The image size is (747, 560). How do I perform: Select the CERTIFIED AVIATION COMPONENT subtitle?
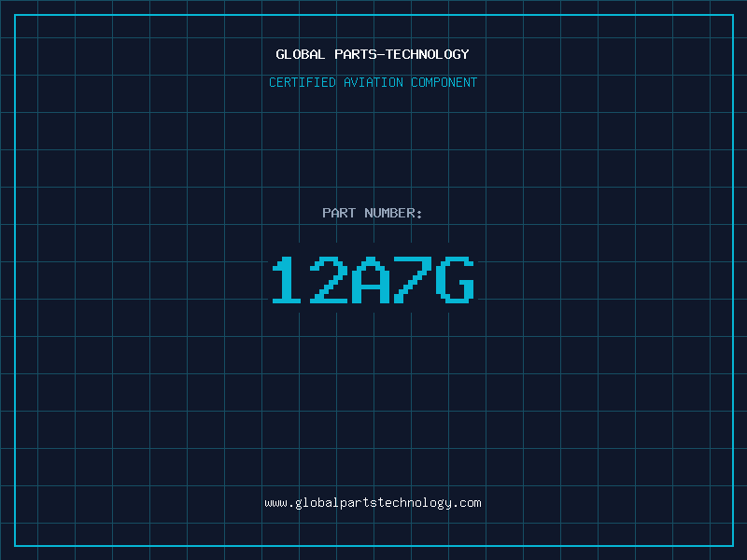(373, 82)
